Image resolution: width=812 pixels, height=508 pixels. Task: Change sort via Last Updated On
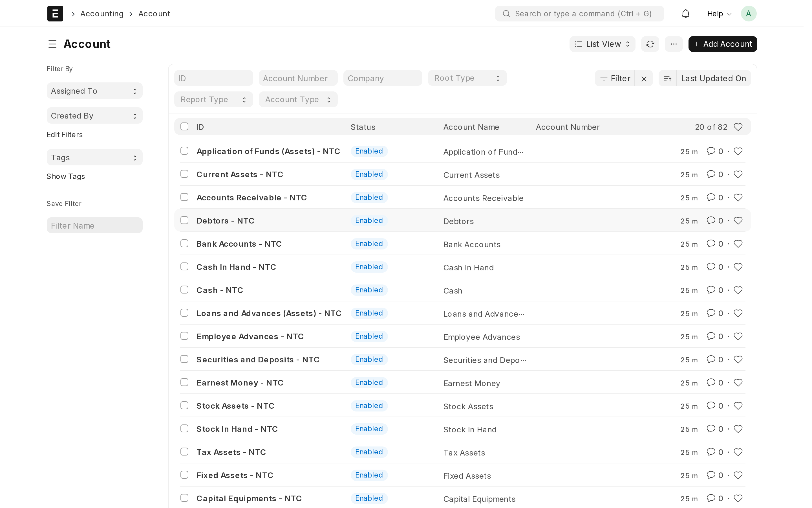click(713, 79)
